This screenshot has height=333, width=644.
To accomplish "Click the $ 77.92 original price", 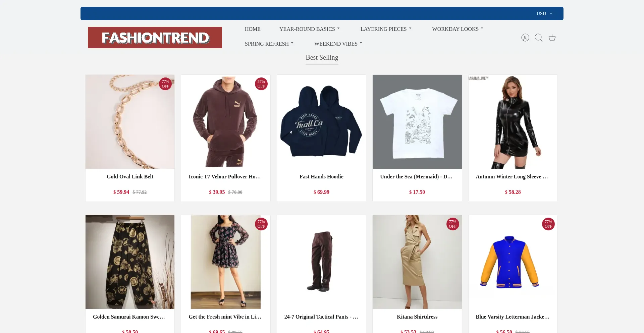I will tap(140, 192).
